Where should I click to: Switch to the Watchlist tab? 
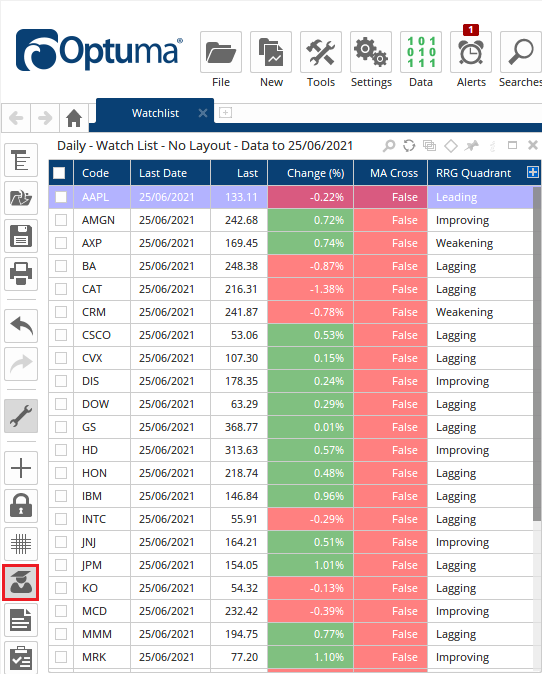click(155, 113)
